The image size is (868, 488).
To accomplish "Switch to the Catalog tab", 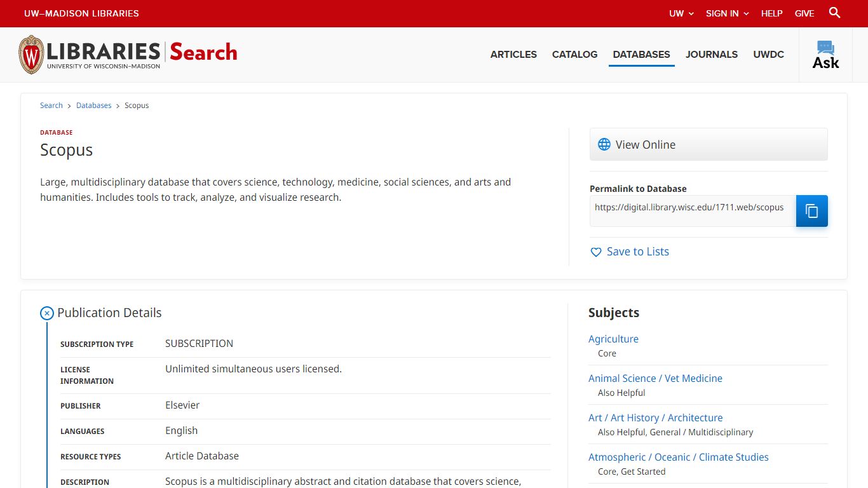I will click(x=574, y=55).
